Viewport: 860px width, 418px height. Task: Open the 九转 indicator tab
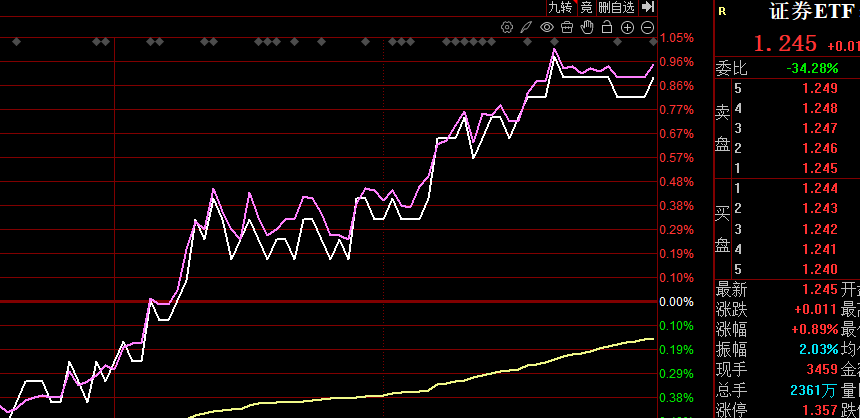[560, 7]
